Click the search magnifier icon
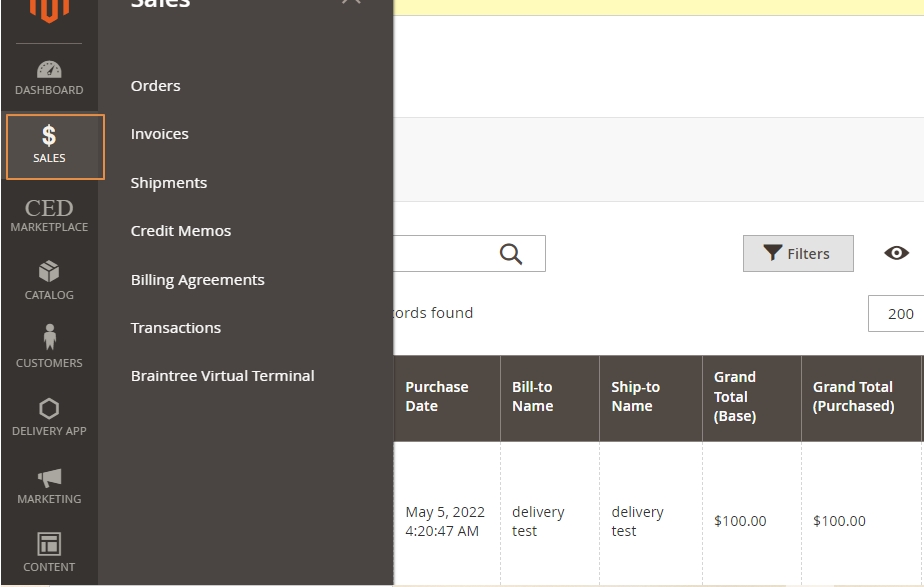The height and width of the screenshot is (587, 924). click(511, 254)
